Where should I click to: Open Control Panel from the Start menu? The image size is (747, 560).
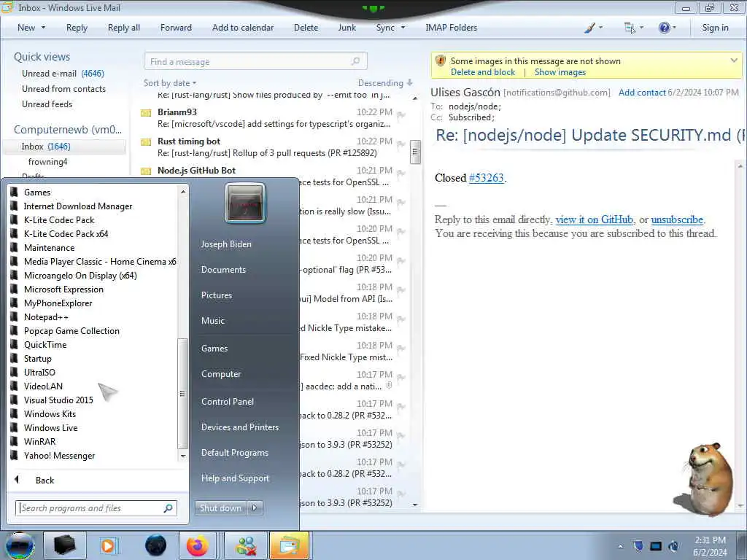(228, 402)
